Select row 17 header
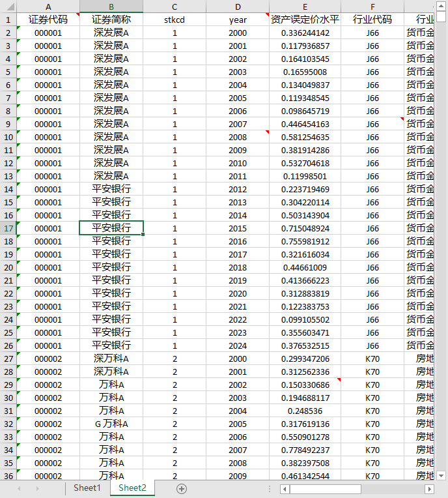 [x=8, y=228]
